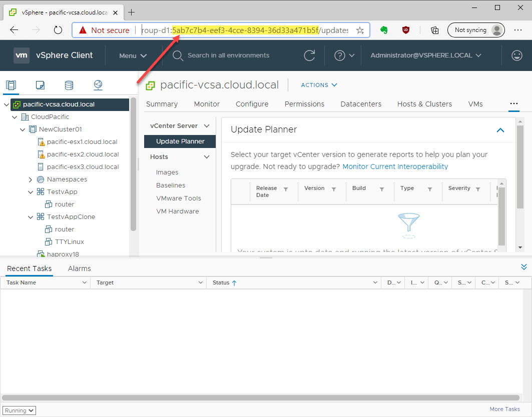The image size is (532, 417).
Task: Open Images under Hosts
Action: (167, 172)
